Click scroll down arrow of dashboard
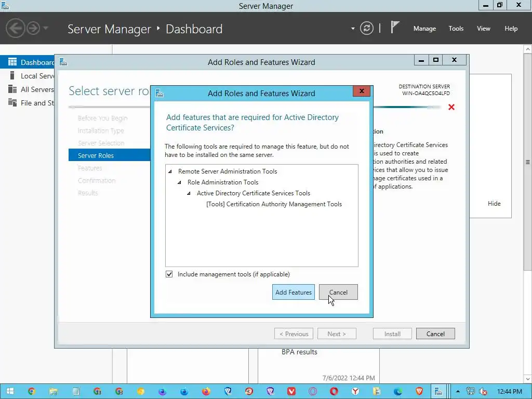The image size is (532, 399). 528,378
